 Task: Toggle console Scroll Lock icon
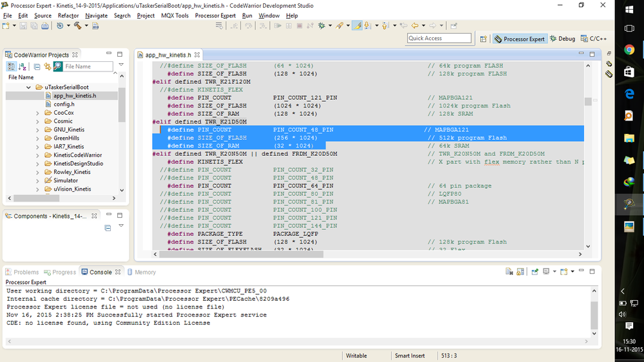point(520,272)
